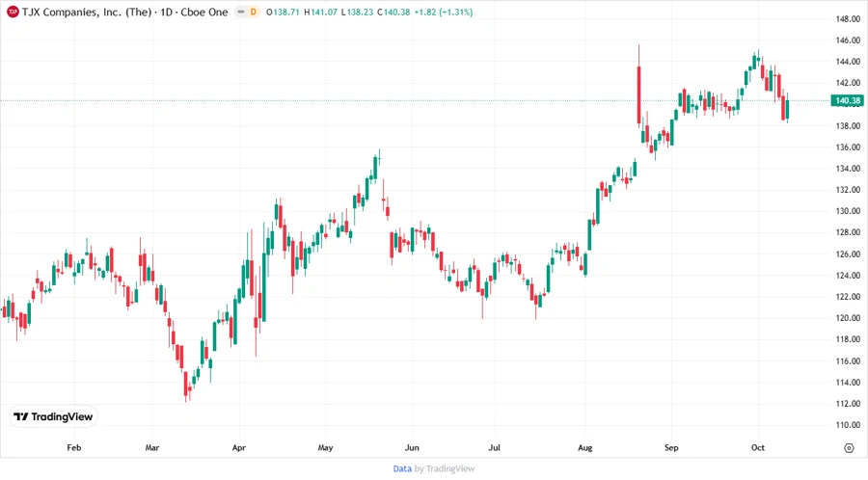Click the 120.00 price axis label

point(848,318)
